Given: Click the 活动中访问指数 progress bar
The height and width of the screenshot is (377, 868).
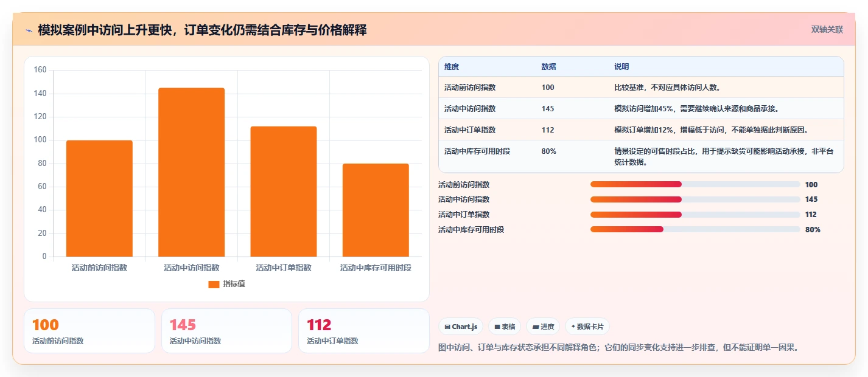Looking at the screenshot, I should tap(695, 199).
